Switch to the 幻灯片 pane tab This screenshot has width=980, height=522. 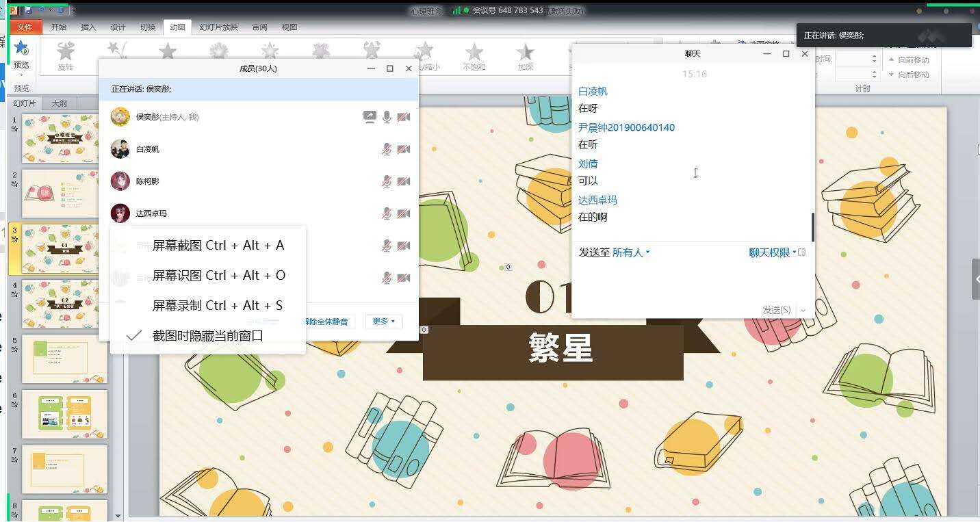coord(25,103)
